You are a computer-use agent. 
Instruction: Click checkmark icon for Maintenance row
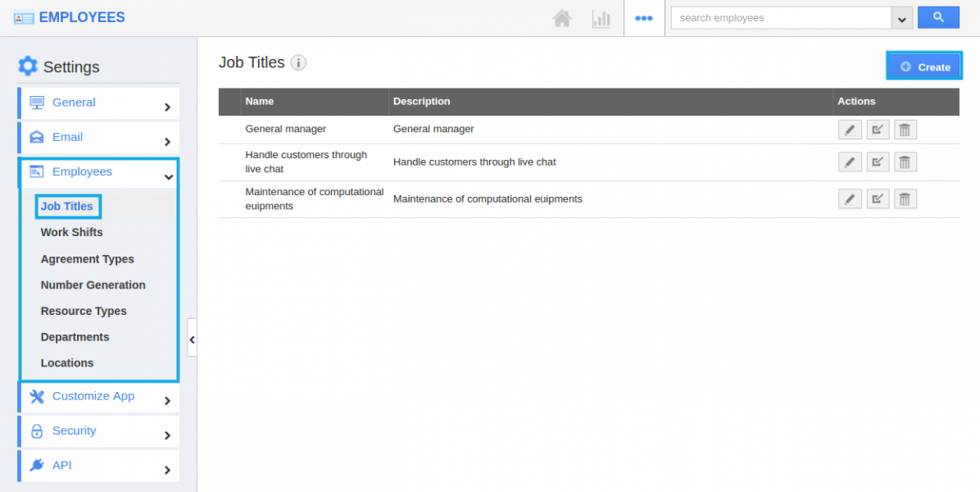878,199
